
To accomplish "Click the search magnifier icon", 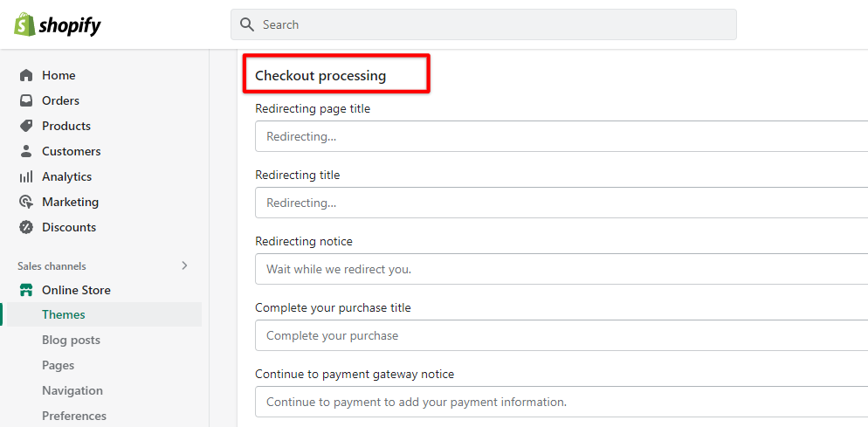I will 247,24.
